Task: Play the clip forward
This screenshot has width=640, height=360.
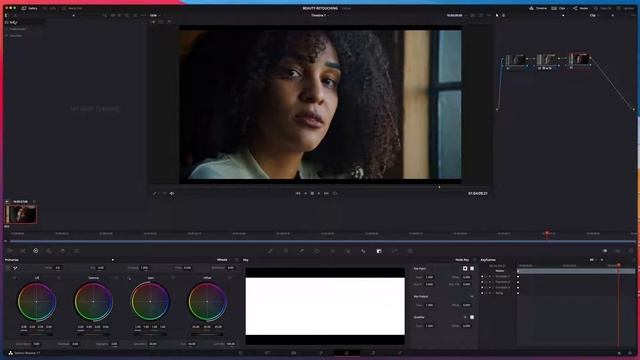Action: point(319,193)
